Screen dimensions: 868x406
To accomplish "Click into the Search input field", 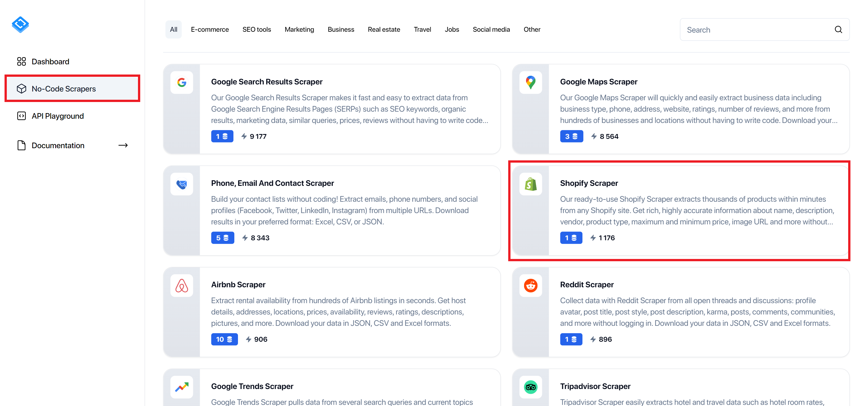I will click(x=765, y=30).
